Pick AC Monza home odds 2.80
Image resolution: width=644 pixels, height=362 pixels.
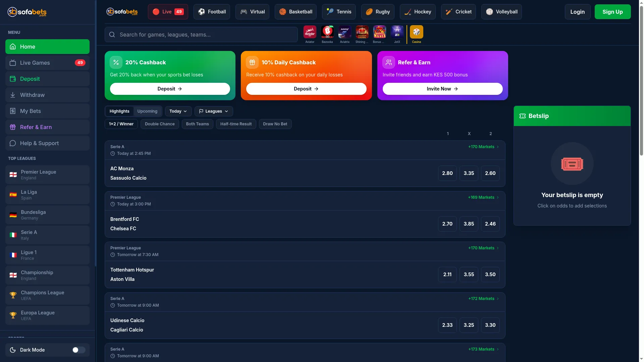[x=447, y=173]
